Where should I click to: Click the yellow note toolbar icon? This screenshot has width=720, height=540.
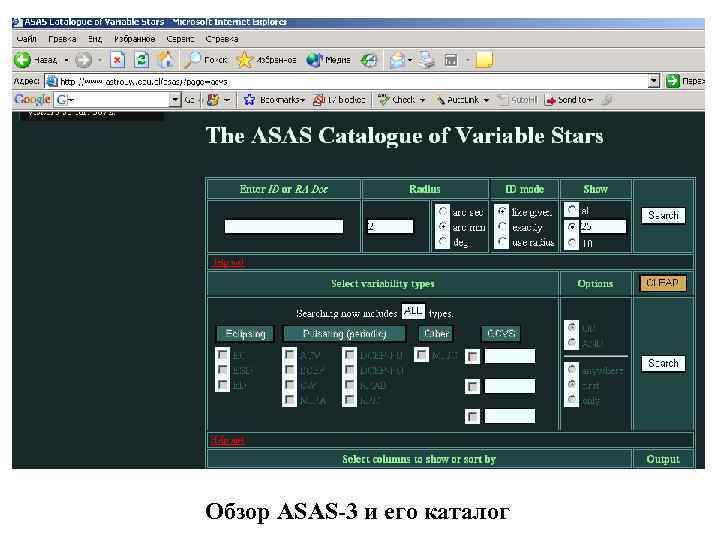click(484, 60)
